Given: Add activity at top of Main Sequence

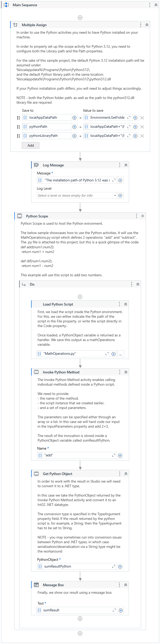Looking at the screenshot, I should coord(80,18).
